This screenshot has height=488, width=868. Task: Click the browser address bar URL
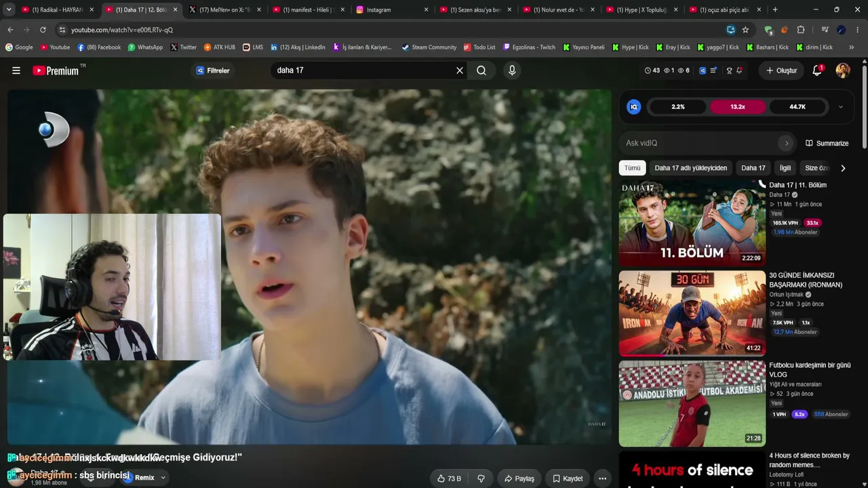[122, 30]
